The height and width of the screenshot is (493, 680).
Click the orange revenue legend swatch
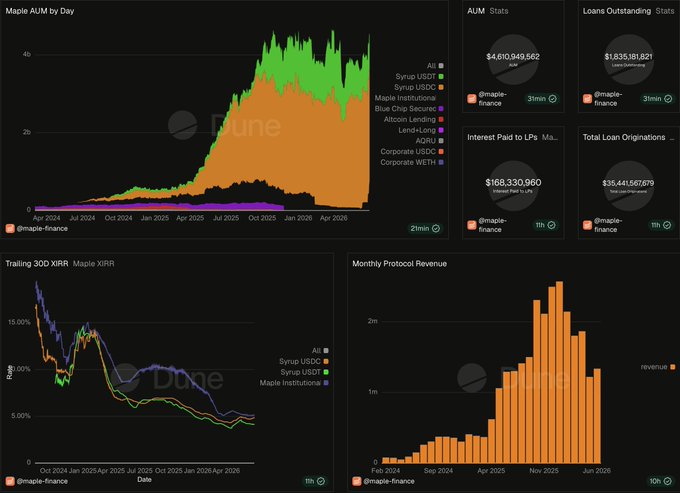[x=673, y=367]
